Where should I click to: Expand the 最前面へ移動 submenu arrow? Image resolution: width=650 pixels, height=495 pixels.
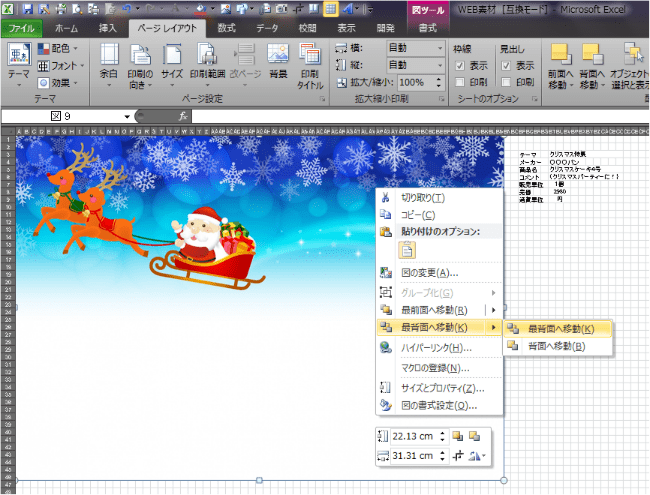(494, 310)
